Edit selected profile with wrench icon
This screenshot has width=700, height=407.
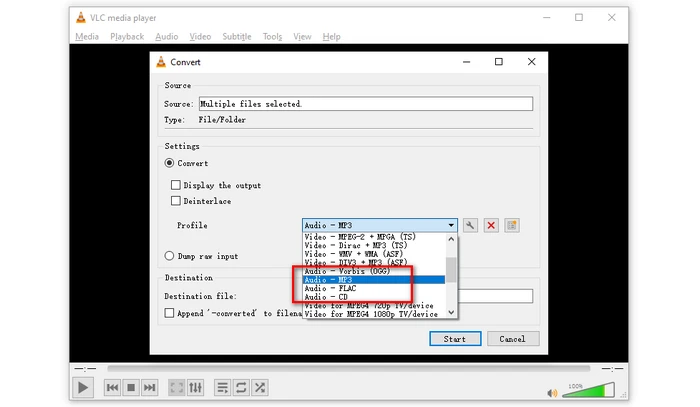(470, 226)
